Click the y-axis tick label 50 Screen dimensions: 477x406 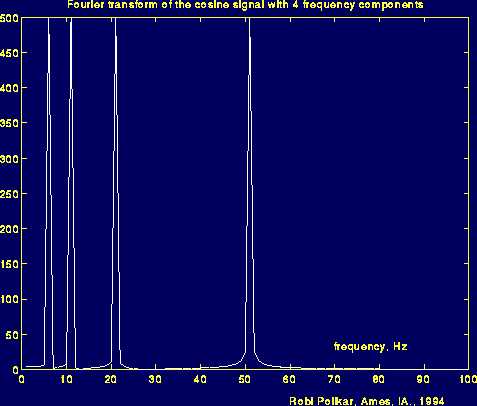pyautogui.click(x=12, y=335)
